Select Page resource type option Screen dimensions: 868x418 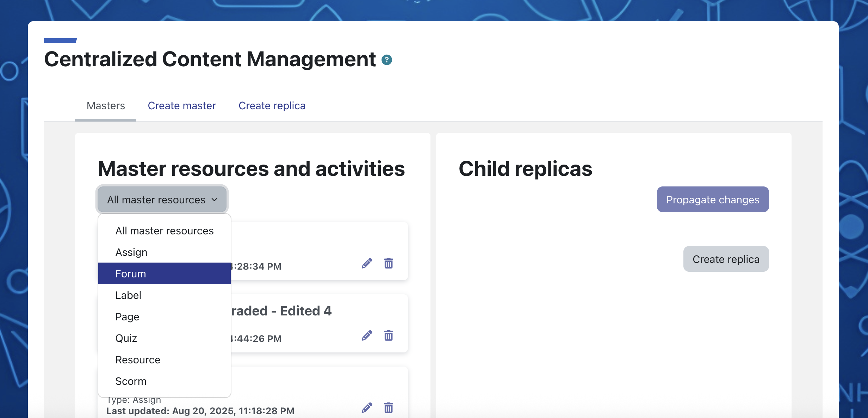pyautogui.click(x=165, y=316)
